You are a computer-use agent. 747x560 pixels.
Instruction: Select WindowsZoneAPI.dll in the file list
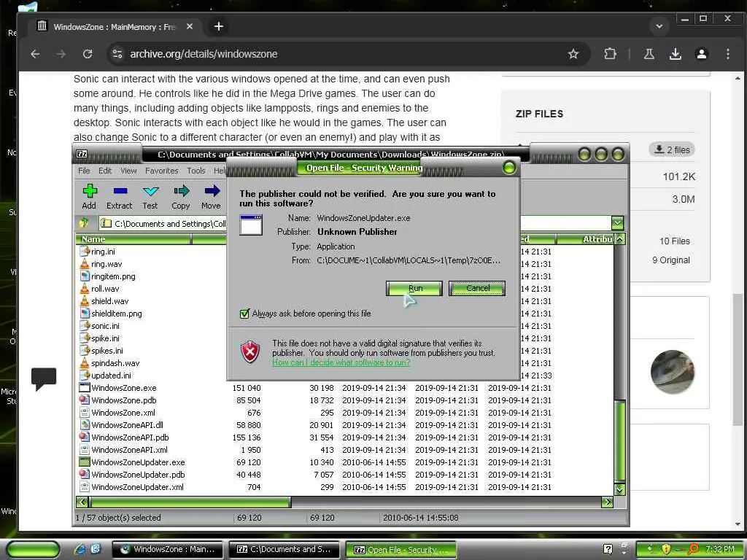point(127,425)
